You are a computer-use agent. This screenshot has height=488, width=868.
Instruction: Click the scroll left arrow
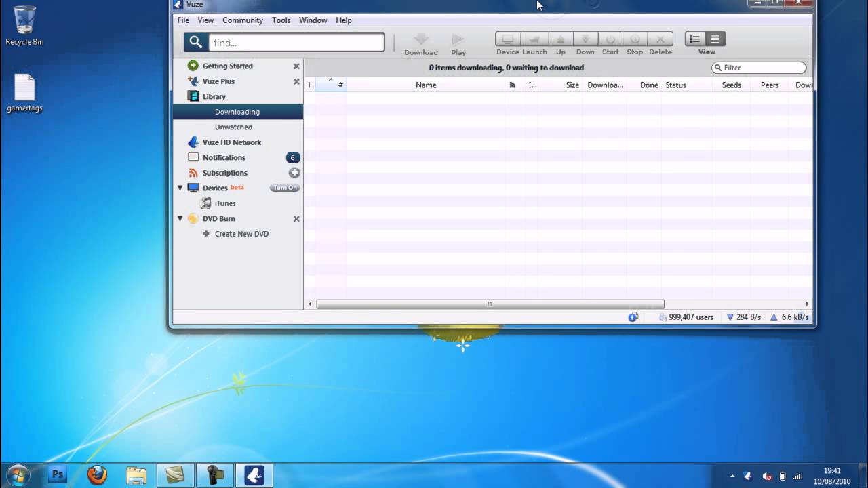pos(310,304)
